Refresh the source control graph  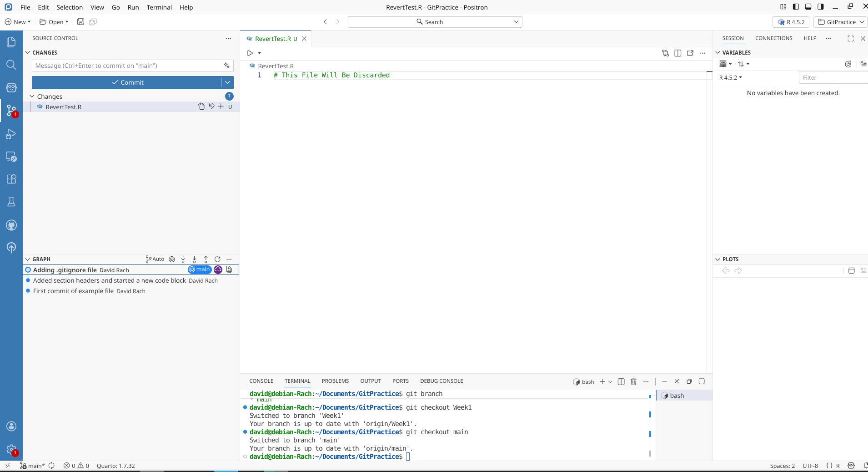217,259
